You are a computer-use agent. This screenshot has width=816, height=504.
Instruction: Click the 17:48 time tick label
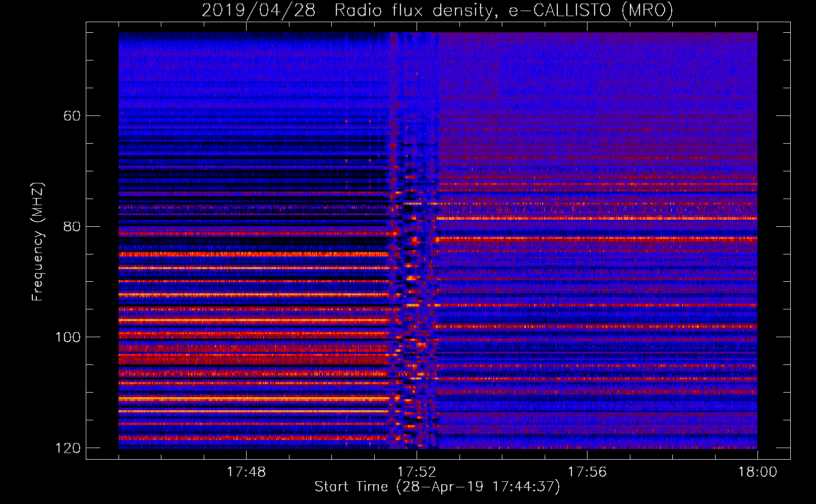pyautogui.click(x=246, y=472)
